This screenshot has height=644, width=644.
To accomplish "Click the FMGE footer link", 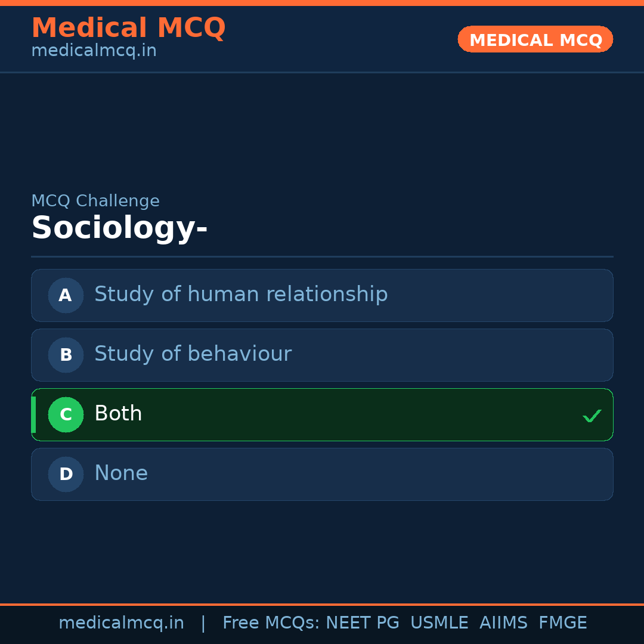I will (x=562, y=622).
